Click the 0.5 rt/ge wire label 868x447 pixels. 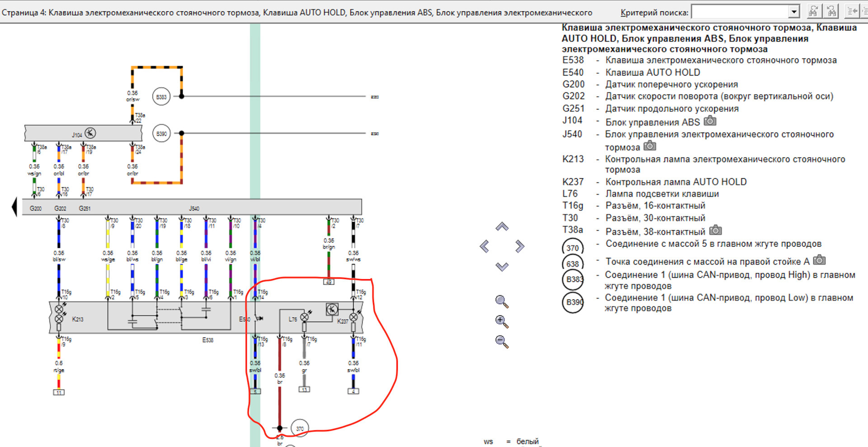click(x=59, y=367)
